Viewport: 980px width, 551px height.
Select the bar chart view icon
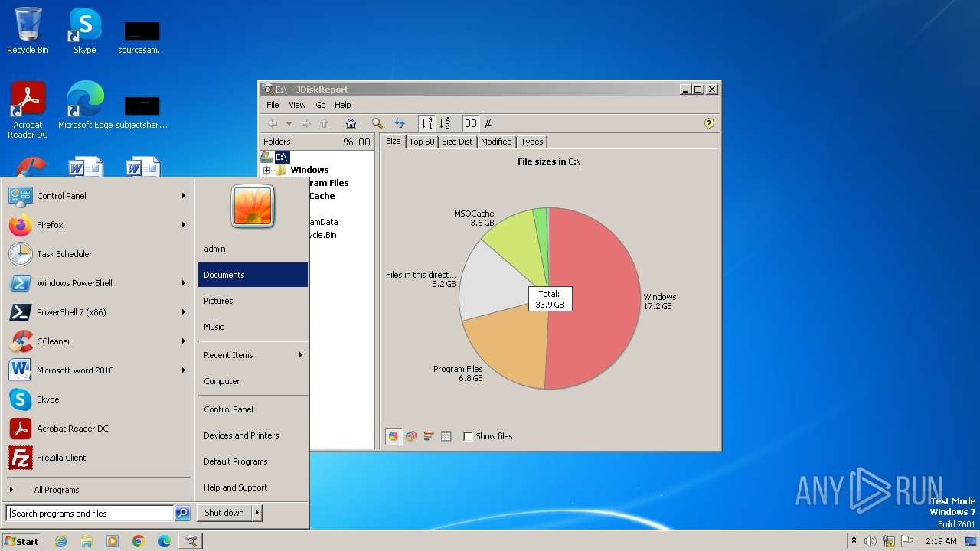pos(429,436)
